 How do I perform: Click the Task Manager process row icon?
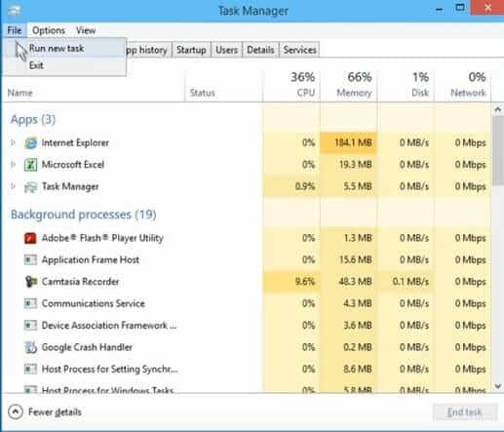tap(30, 186)
